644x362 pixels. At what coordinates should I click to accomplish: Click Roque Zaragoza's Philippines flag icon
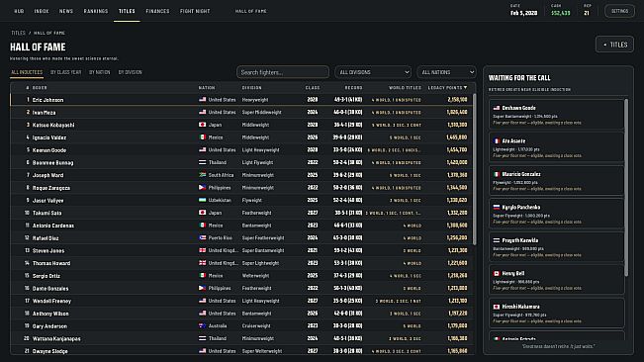pos(203,187)
